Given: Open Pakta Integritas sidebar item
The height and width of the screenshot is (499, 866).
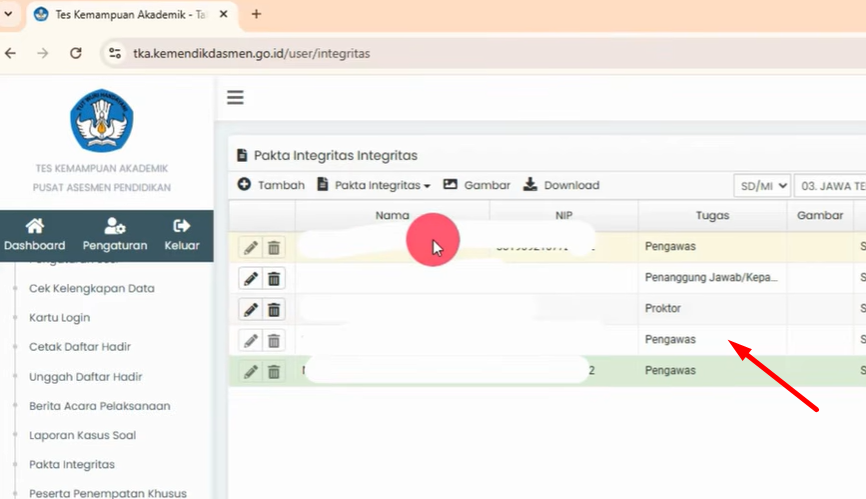Looking at the screenshot, I should (72, 464).
